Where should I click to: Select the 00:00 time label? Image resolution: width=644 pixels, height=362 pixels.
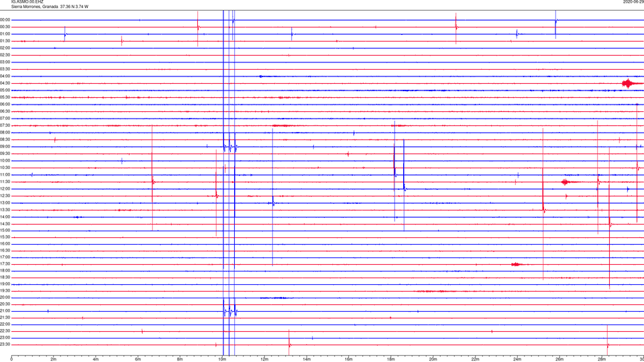[x=5, y=19]
